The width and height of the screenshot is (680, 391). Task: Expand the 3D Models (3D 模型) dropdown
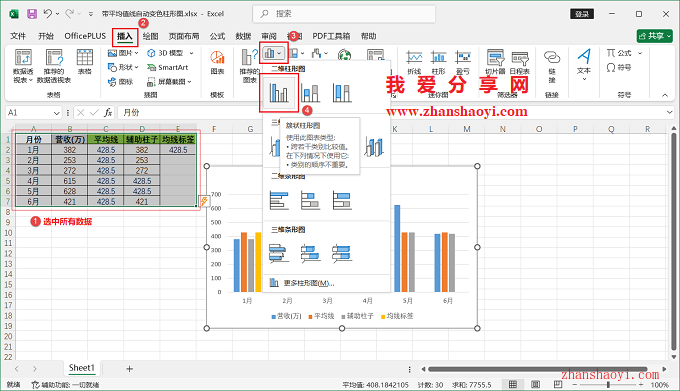[191, 53]
